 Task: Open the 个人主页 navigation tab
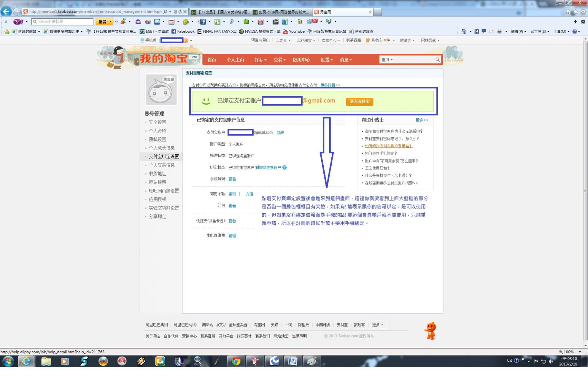pyautogui.click(x=235, y=60)
